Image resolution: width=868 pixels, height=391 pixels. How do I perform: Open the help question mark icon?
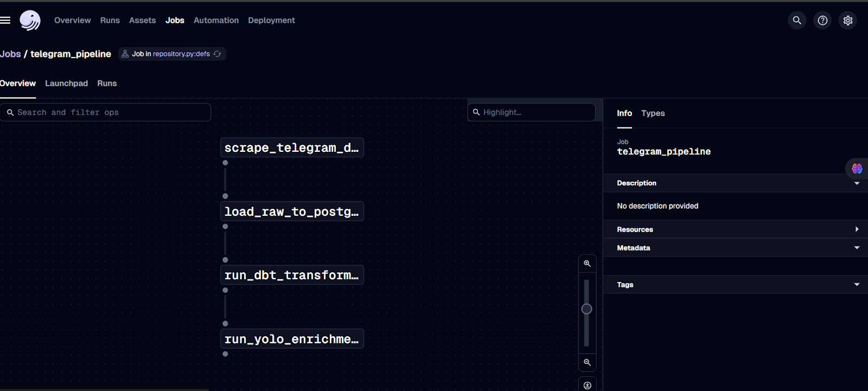click(x=822, y=20)
